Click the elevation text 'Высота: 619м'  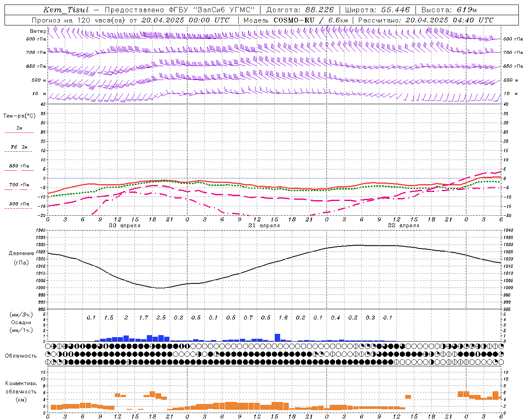click(450, 10)
